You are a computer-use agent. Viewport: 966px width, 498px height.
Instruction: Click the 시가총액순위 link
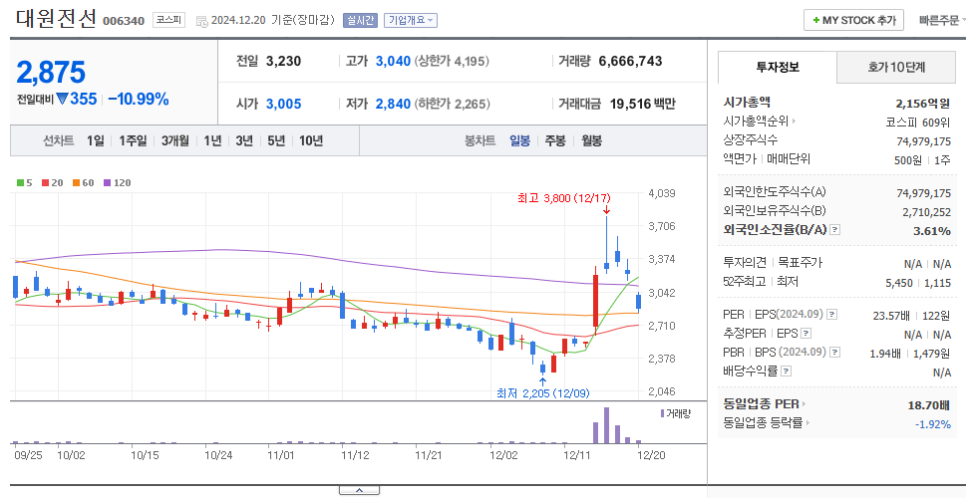[x=757, y=121]
